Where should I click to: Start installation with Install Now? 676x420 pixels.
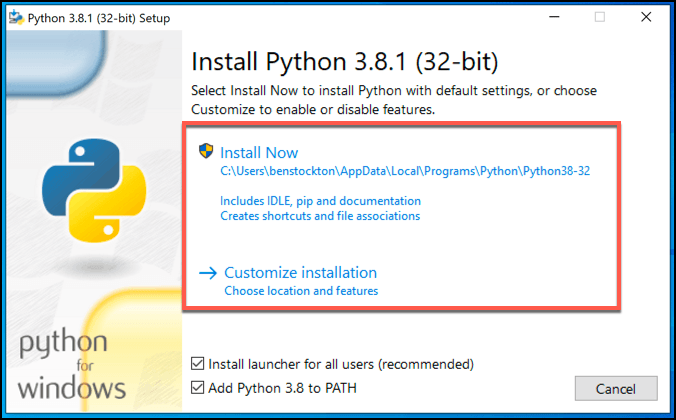point(259,153)
